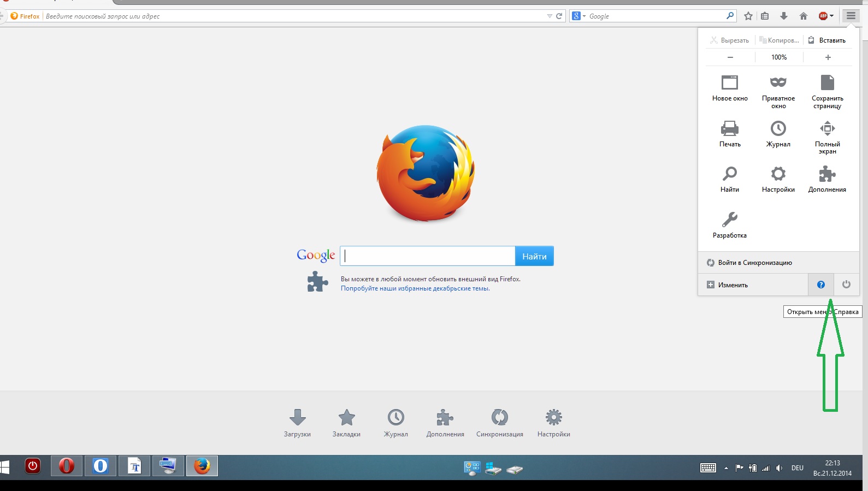Screen dimensions: 868x491
Task: Click Paste (Вставить) in the menu
Action: click(x=827, y=40)
